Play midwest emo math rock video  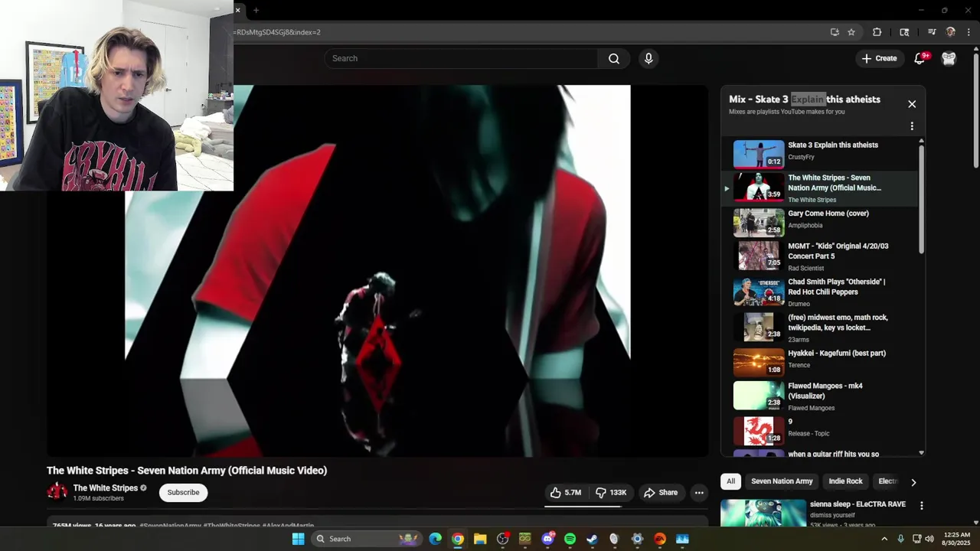819,328
